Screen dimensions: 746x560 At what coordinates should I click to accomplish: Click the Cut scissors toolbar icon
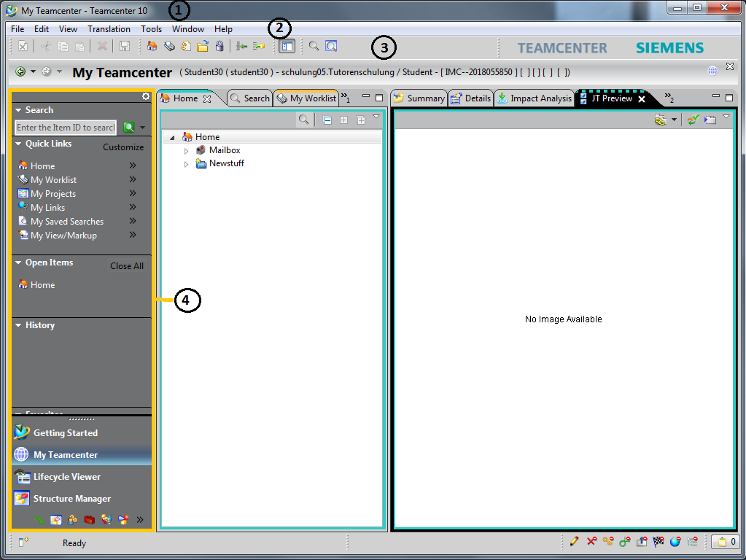pos(46,46)
